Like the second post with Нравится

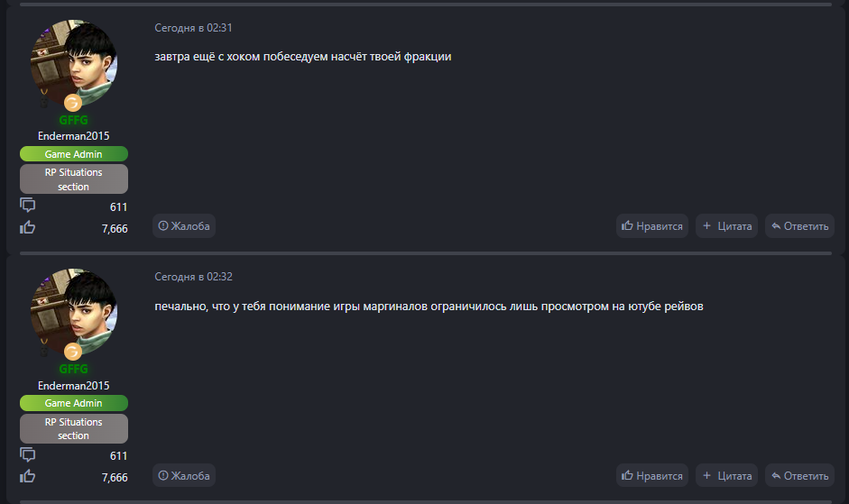tap(652, 475)
